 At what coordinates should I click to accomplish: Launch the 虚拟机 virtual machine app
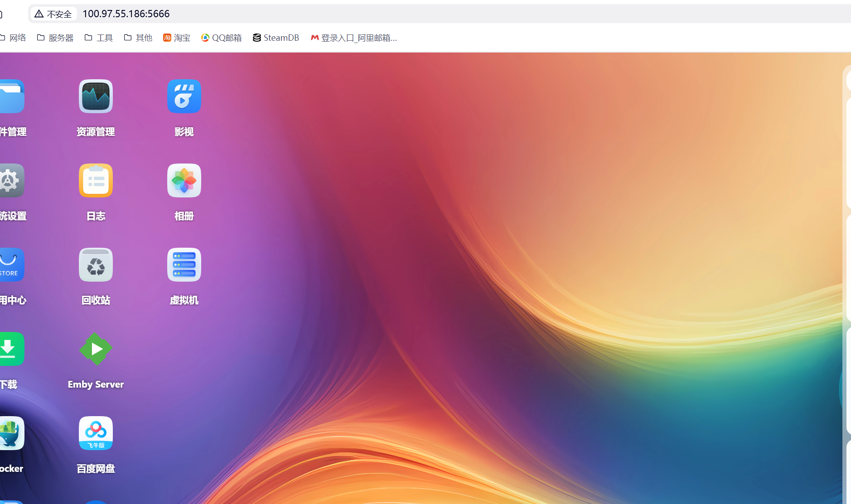coord(184,265)
